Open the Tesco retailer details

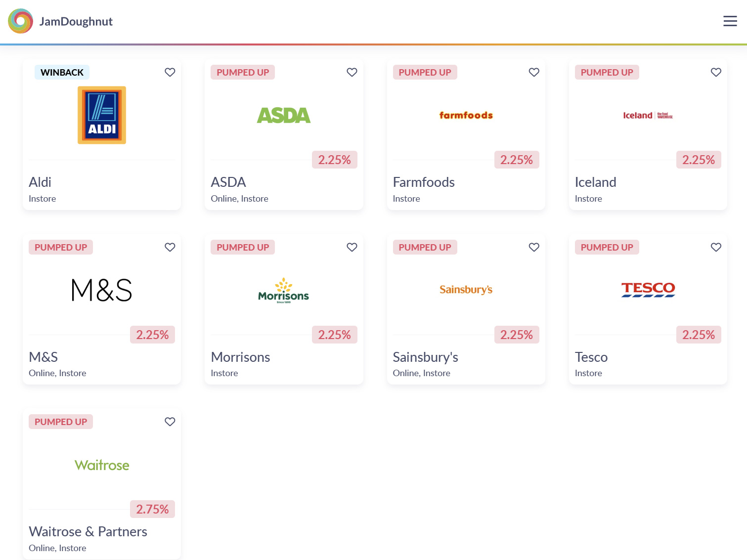pos(648,308)
